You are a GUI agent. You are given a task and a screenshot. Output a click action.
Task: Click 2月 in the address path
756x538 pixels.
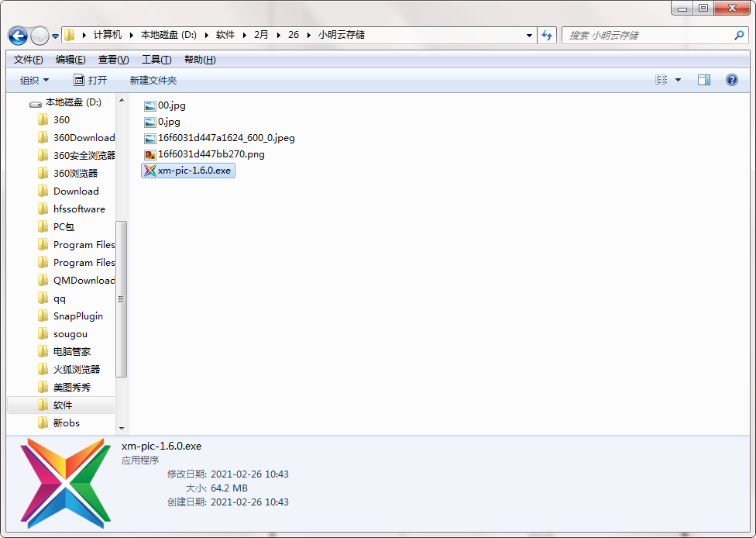(261, 35)
